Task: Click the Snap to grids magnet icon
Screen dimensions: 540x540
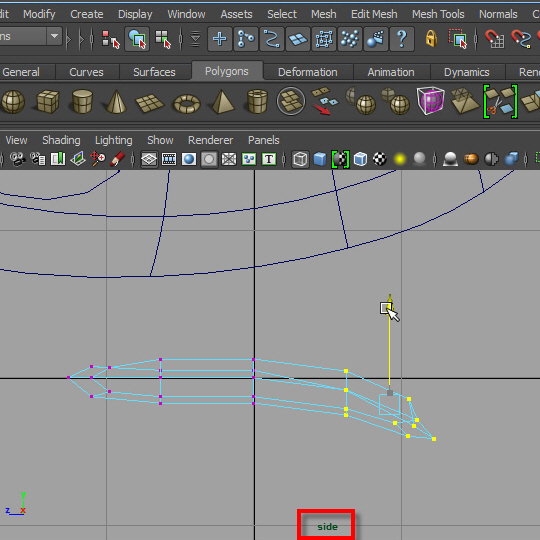Action: point(495,39)
